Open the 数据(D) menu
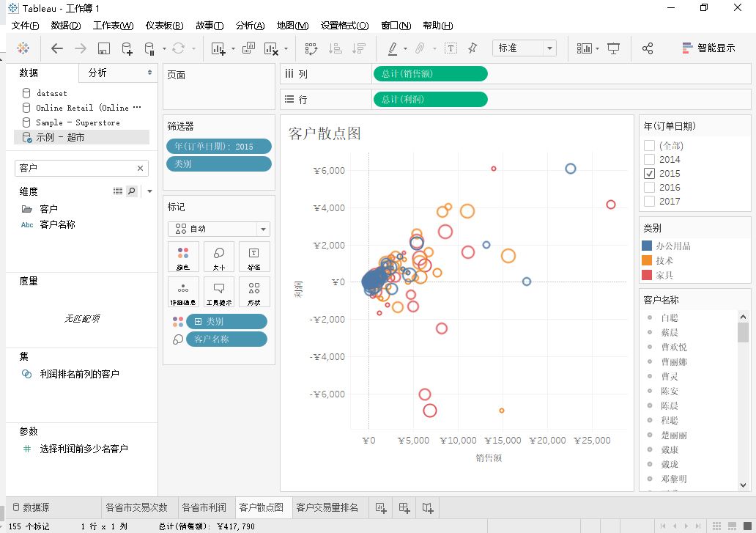Screen dimensions: 756x533 [66, 26]
